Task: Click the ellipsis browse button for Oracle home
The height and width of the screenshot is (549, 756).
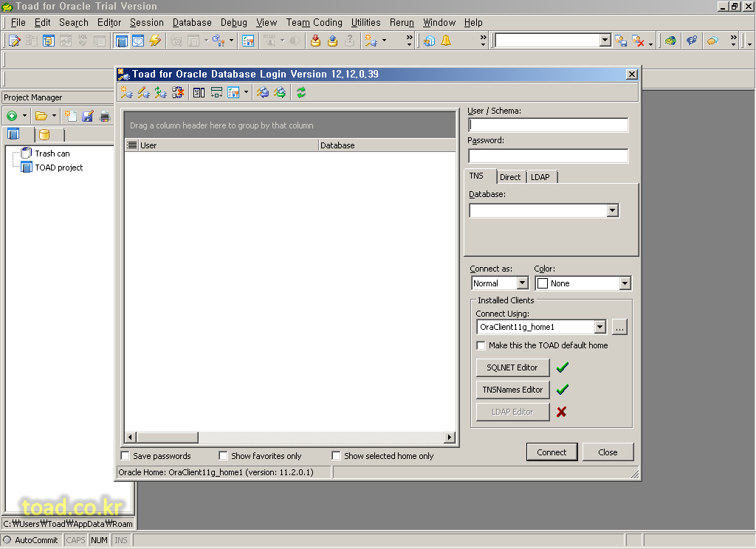Action: click(x=619, y=327)
